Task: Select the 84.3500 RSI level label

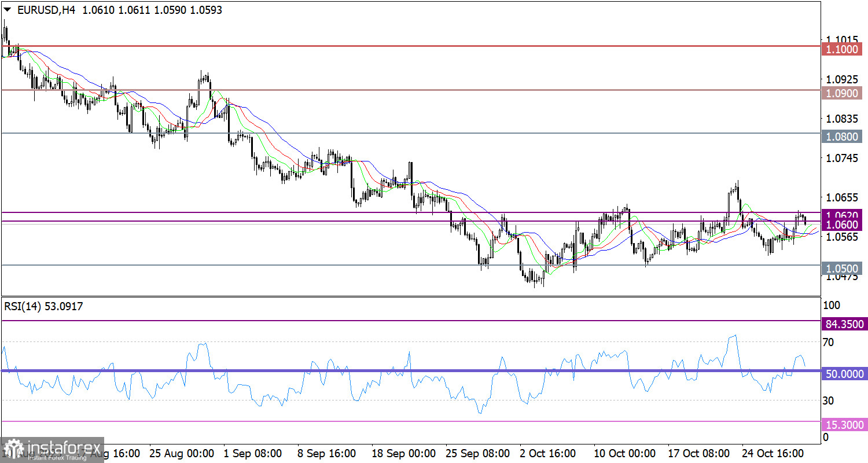Action: point(844,324)
